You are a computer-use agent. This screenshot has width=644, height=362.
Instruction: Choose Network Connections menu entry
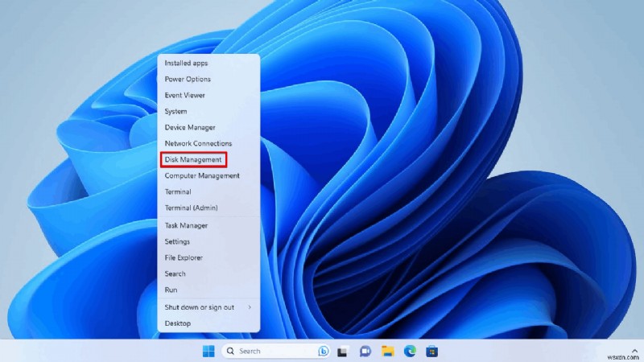coord(208,143)
